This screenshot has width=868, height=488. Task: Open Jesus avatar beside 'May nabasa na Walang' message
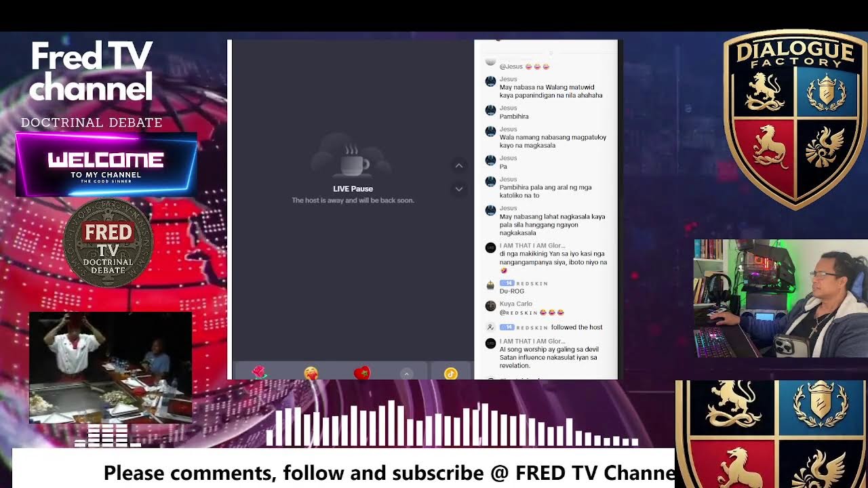click(490, 81)
